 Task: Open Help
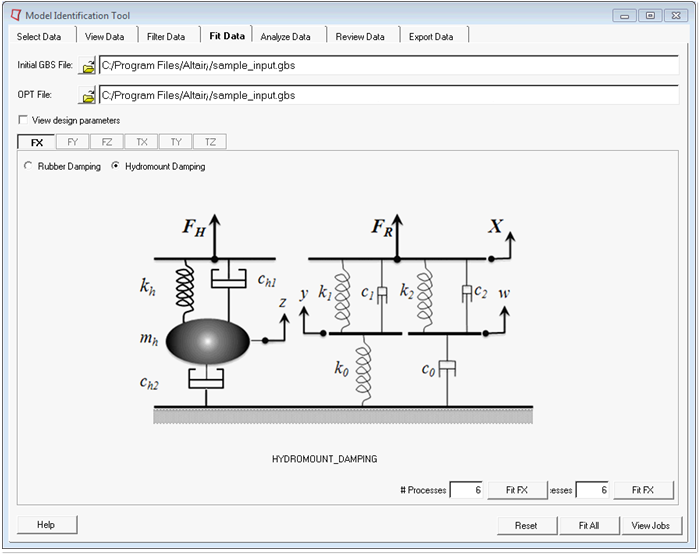pyautogui.click(x=47, y=525)
